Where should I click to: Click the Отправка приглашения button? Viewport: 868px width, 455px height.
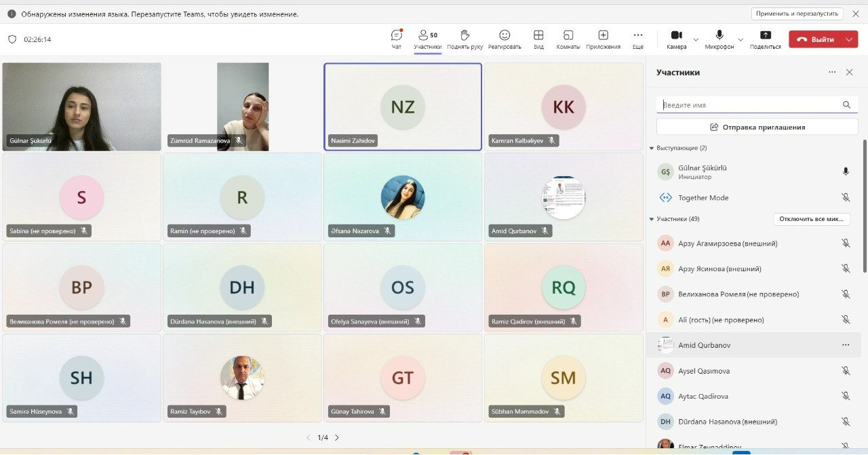[757, 127]
